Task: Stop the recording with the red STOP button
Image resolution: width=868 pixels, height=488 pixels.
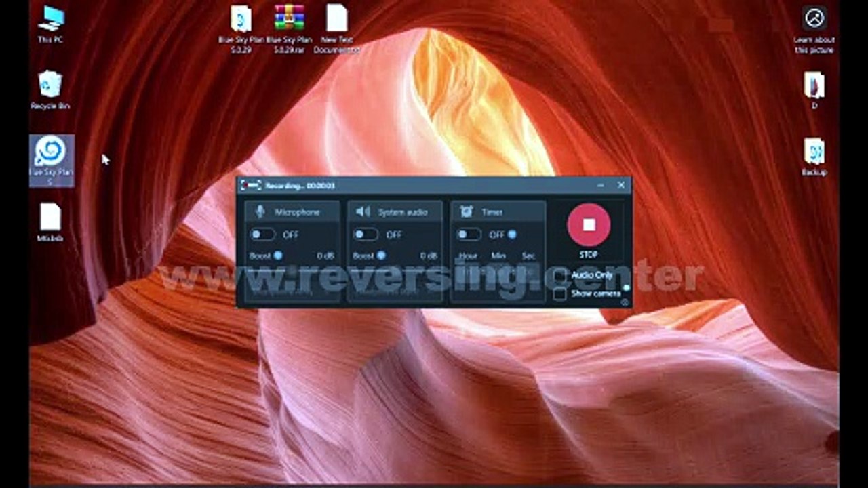Action: (x=589, y=224)
